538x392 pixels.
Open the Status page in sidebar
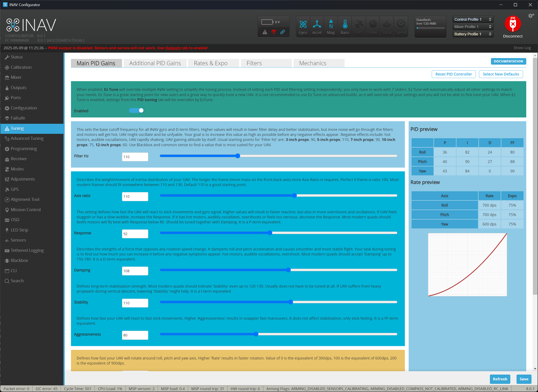click(32, 57)
